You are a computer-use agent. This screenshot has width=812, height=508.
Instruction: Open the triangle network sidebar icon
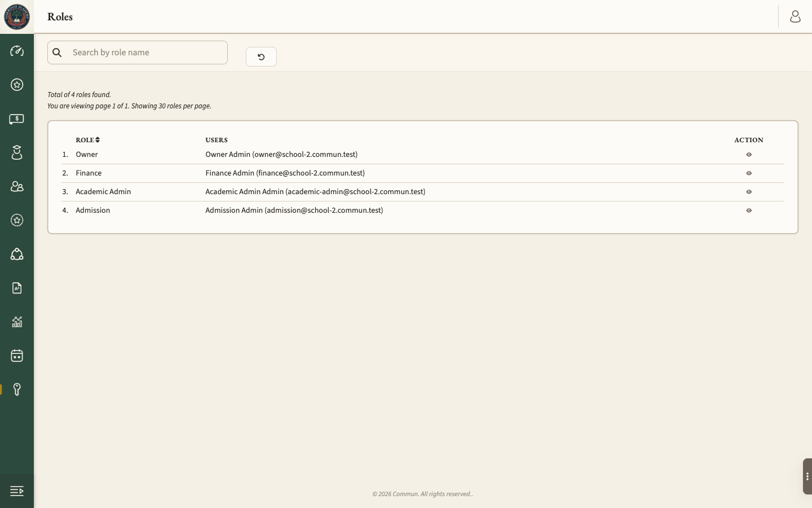(17, 254)
